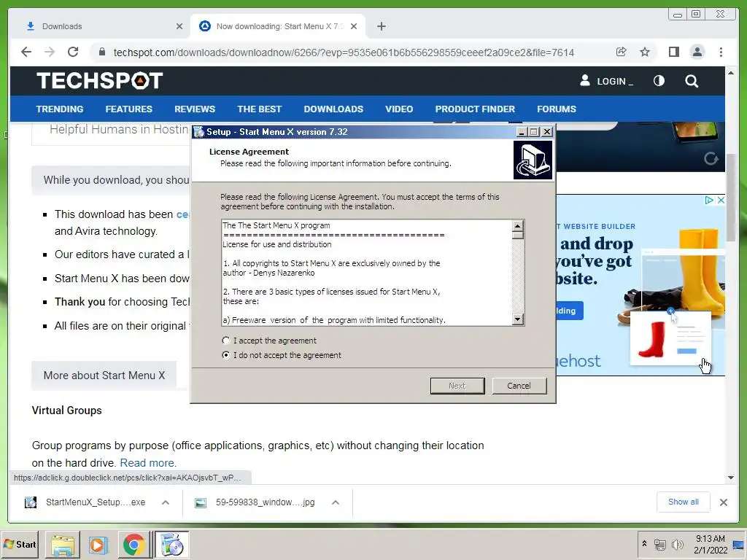
Task: Open the FORUMS nav item
Action: click(557, 109)
